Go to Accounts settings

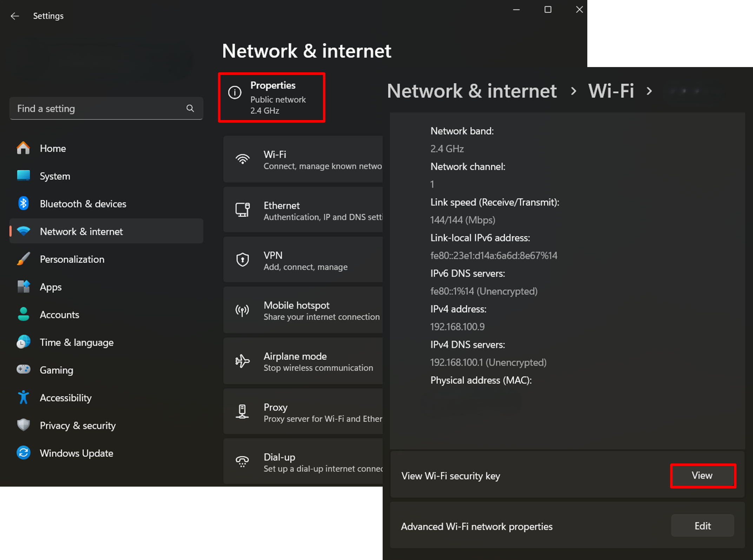pyautogui.click(x=106, y=315)
